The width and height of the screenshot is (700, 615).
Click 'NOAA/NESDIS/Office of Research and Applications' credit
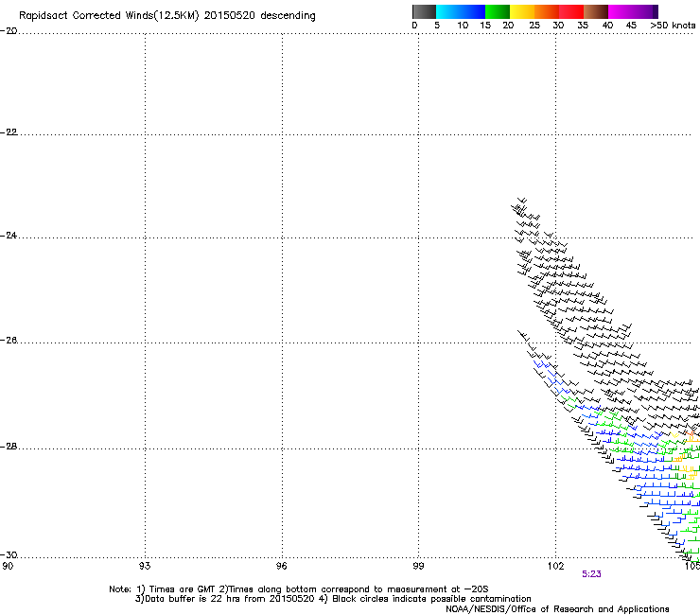pyautogui.click(x=557, y=609)
